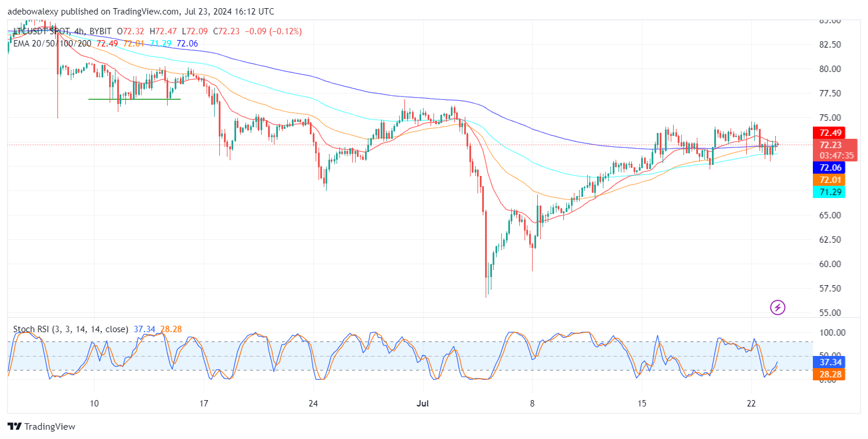Viewport: 868px width, 439px height.
Task: Click the EMA 200 value 72.06 in legend
Action: point(187,43)
